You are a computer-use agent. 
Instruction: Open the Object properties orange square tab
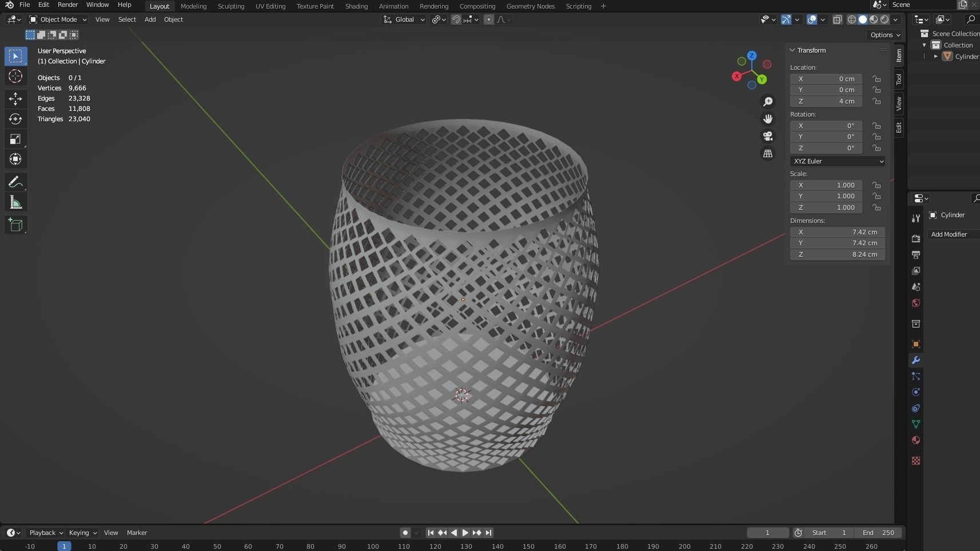pos(916,344)
